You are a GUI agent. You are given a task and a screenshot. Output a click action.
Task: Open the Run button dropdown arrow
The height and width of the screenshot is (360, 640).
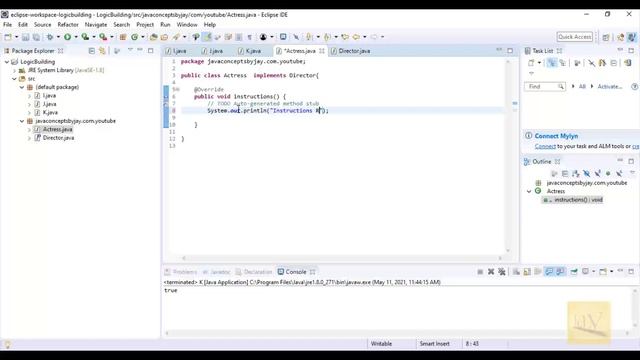pyautogui.click(x=76, y=37)
